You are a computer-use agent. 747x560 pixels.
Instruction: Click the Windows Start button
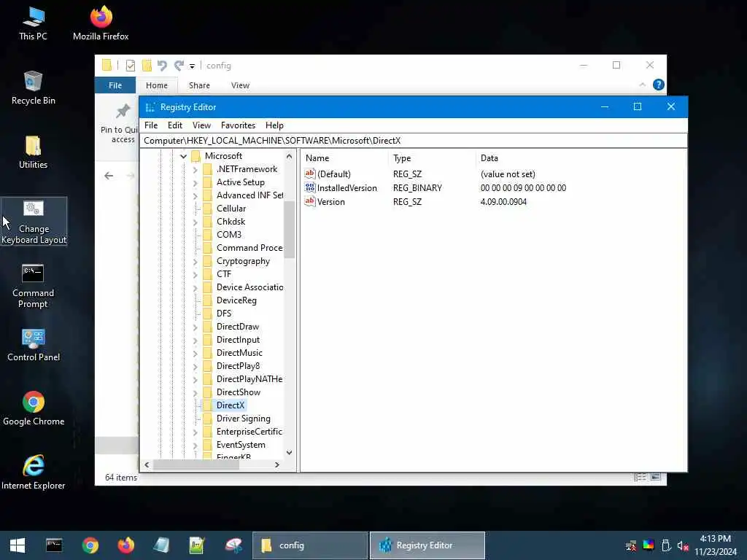(x=18, y=545)
